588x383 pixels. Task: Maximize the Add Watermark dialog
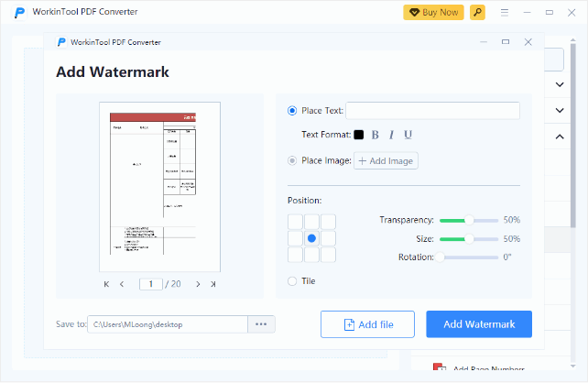[x=506, y=42]
